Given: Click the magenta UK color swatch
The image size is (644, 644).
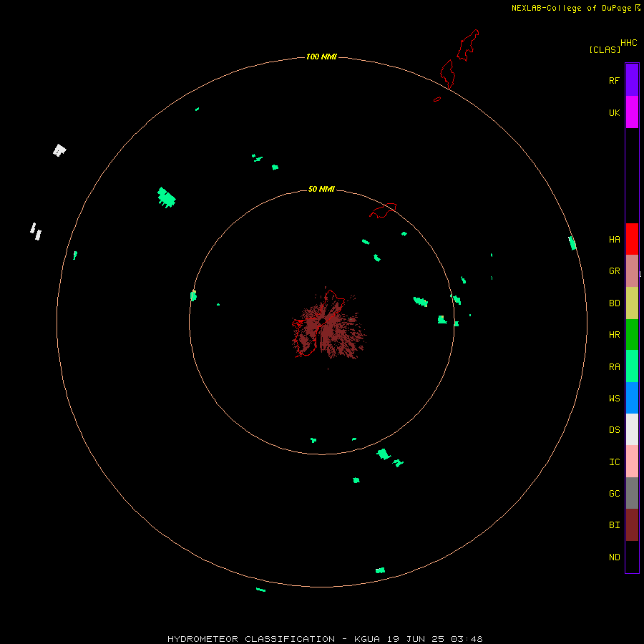Looking at the screenshot, I should 632,112.
